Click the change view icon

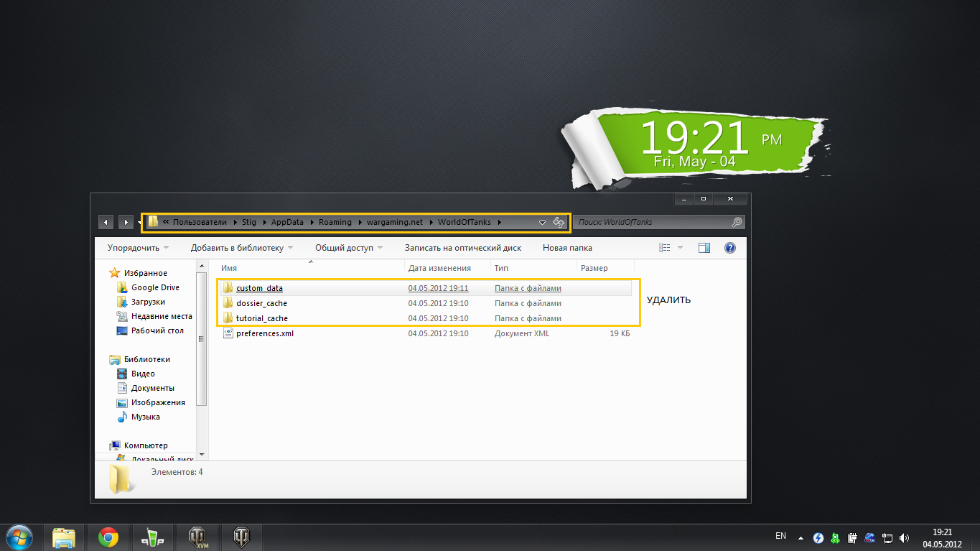(664, 248)
